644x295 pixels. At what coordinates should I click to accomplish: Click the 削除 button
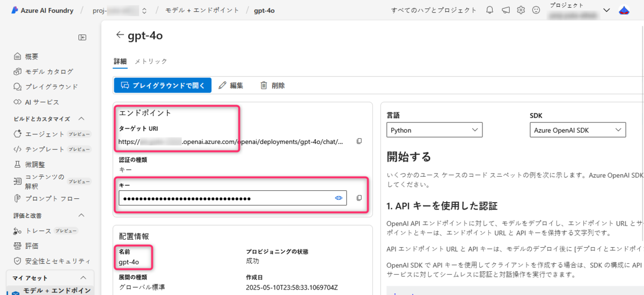click(x=272, y=85)
